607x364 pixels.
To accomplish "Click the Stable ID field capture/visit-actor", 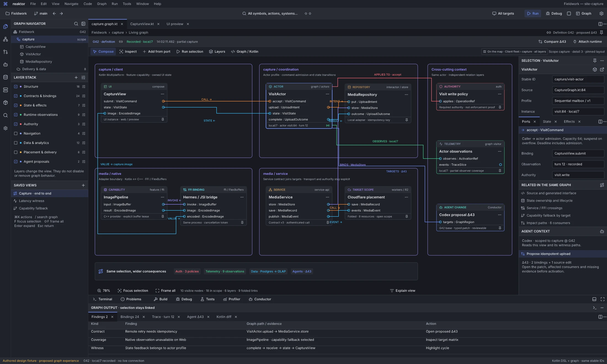I will 578,79.
